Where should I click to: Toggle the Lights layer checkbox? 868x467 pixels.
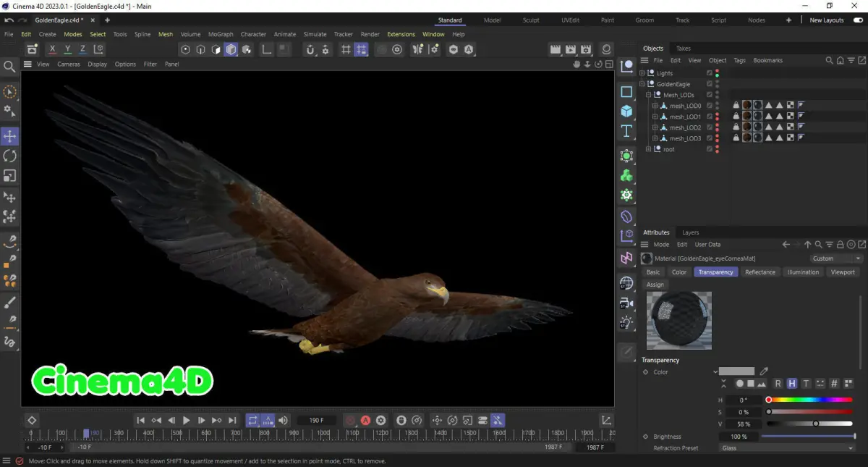coord(710,73)
